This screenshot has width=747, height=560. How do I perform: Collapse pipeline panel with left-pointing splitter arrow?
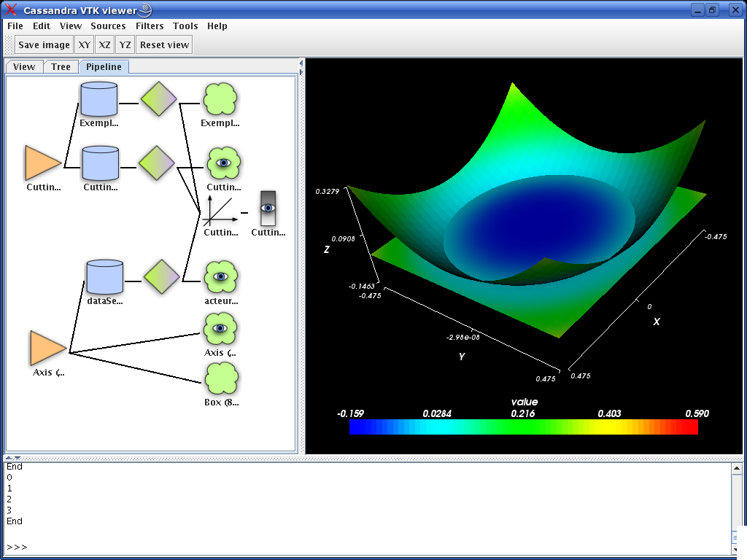[301, 63]
